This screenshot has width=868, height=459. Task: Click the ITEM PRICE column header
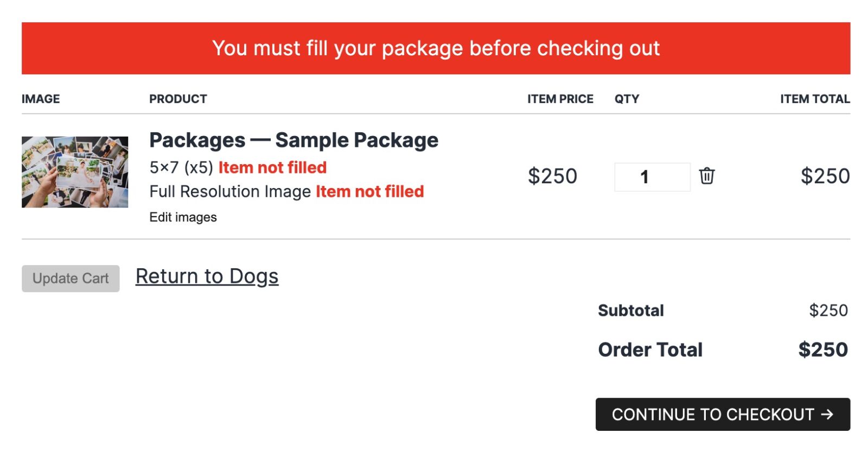[560, 99]
